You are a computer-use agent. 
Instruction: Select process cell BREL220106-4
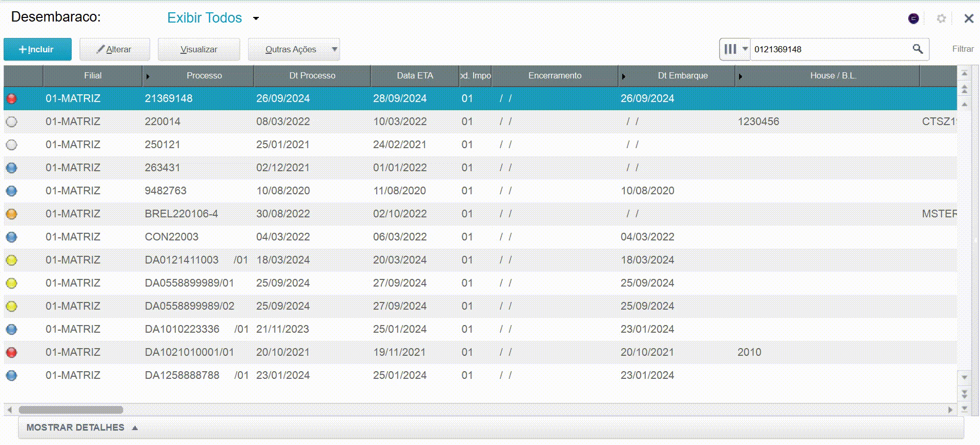coord(181,214)
